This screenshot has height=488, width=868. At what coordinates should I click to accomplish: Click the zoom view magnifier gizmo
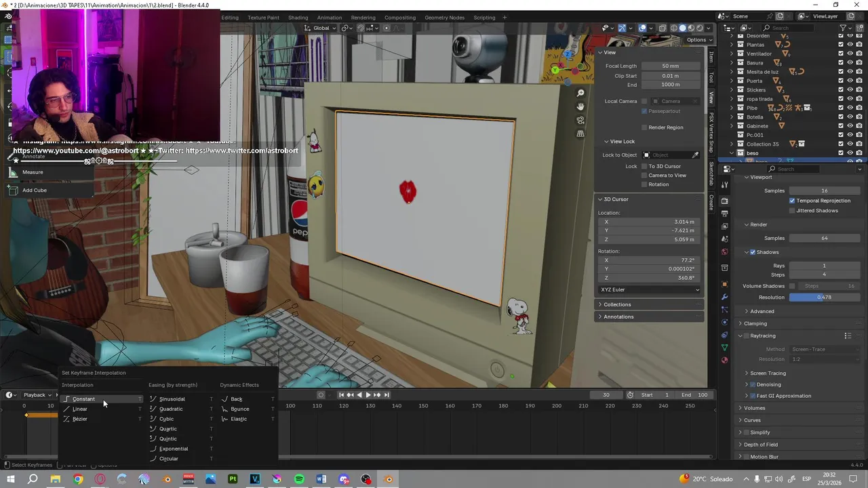tap(580, 93)
